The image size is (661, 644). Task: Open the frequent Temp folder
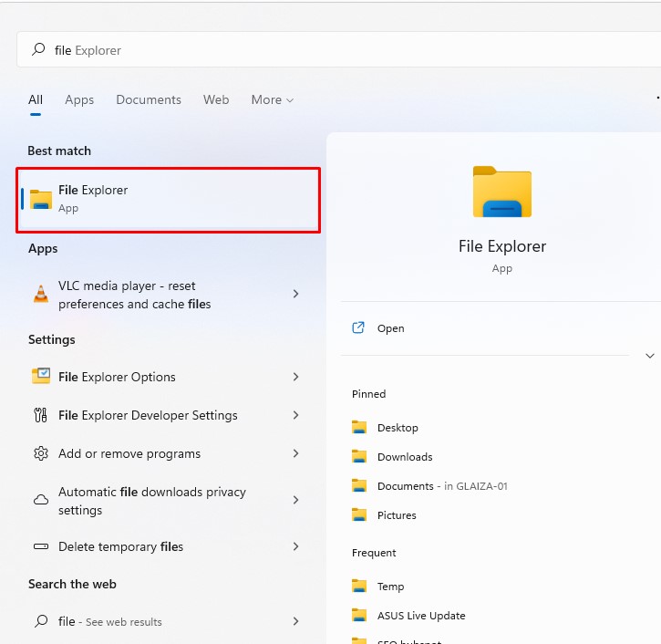pos(390,587)
